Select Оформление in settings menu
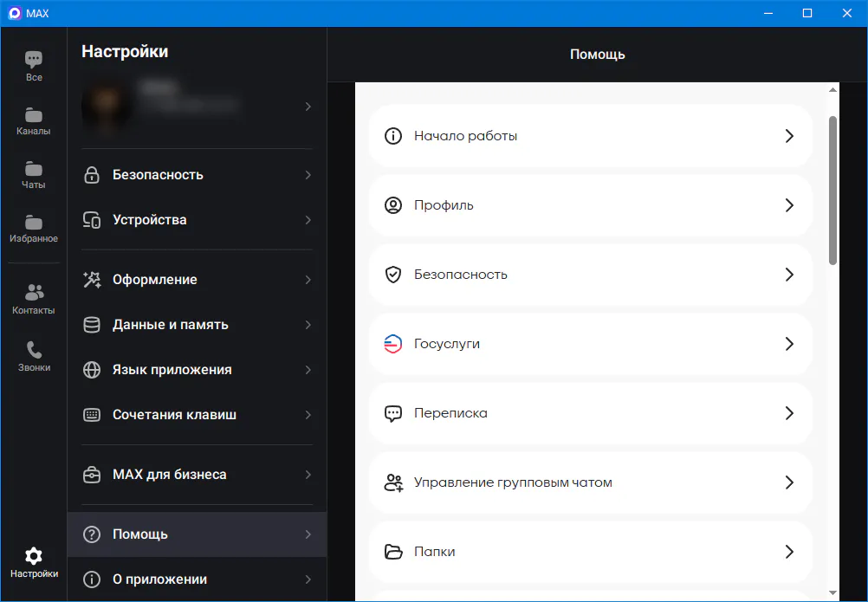Viewport: 868px width, 602px height. (197, 280)
